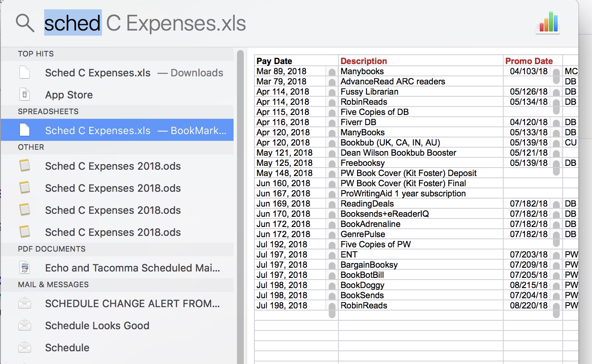Viewport: 592px width, 364px height.
Task: Click the BargainBooksy description cell
Action: click(x=421, y=265)
